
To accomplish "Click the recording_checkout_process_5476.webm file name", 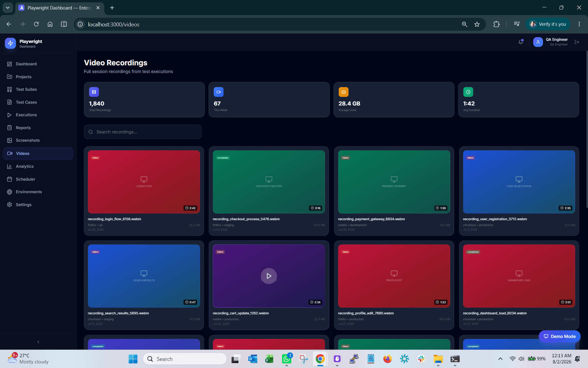I will 246,219.
